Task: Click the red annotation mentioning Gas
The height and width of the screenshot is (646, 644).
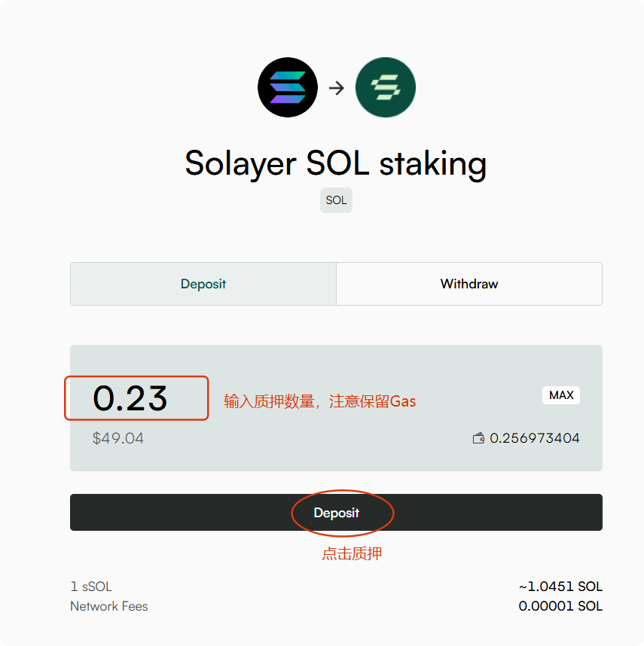Action: click(319, 401)
